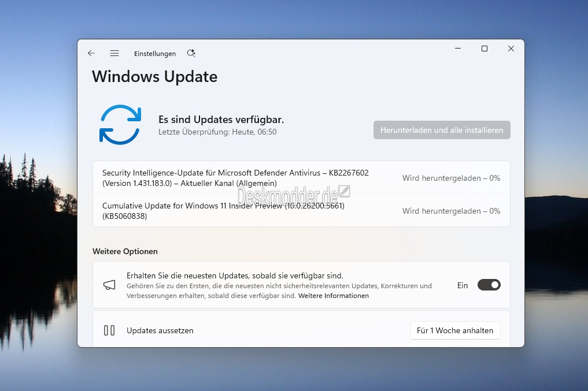Viewport: 588px width, 391px height.
Task: Maximize the Einstellungen window
Action: click(485, 49)
